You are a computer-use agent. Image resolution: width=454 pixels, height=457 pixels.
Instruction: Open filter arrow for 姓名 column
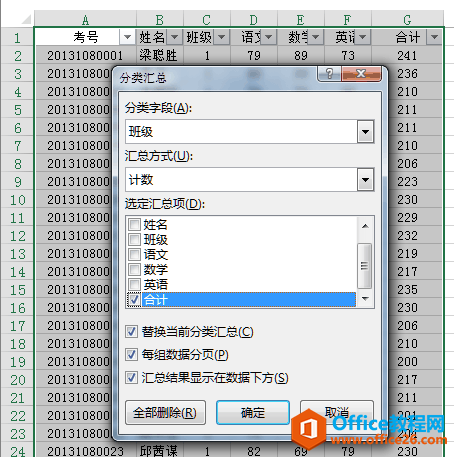point(174,37)
